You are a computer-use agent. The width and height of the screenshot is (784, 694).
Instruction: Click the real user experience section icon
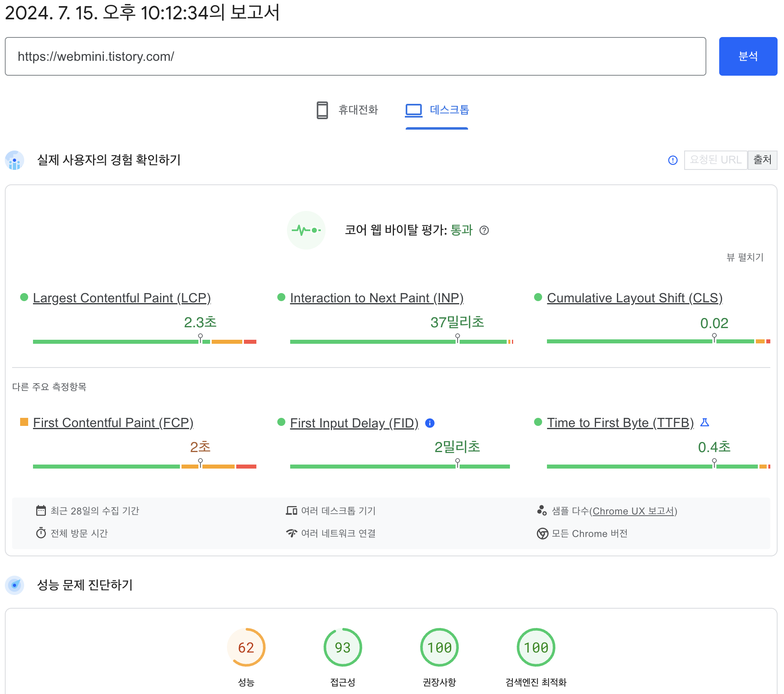(x=15, y=160)
